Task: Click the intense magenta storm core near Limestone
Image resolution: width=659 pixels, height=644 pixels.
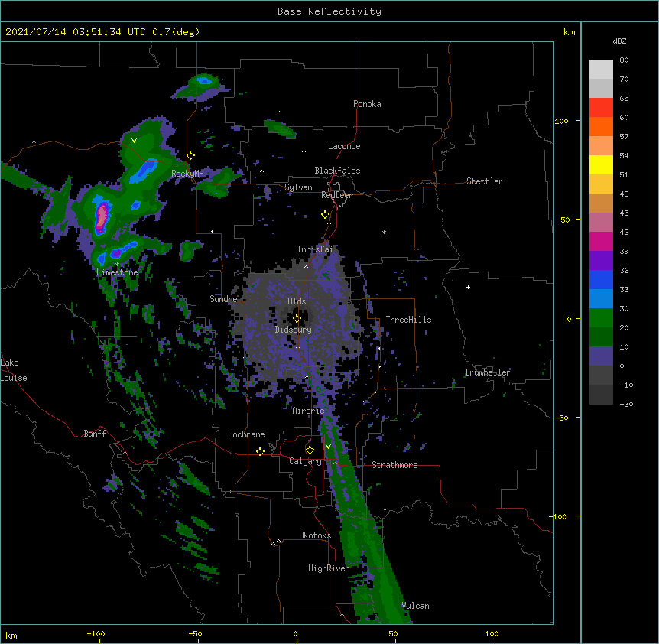Action: (x=101, y=217)
